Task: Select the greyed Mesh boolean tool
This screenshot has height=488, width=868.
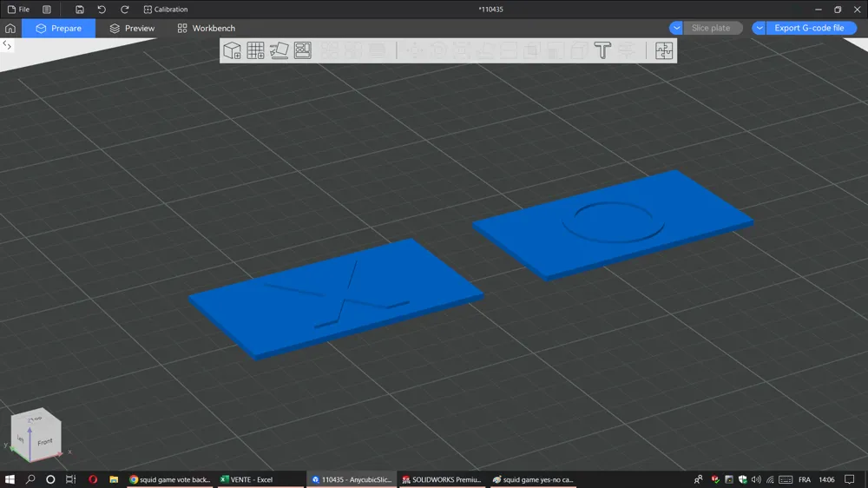Action: click(x=531, y=50)
